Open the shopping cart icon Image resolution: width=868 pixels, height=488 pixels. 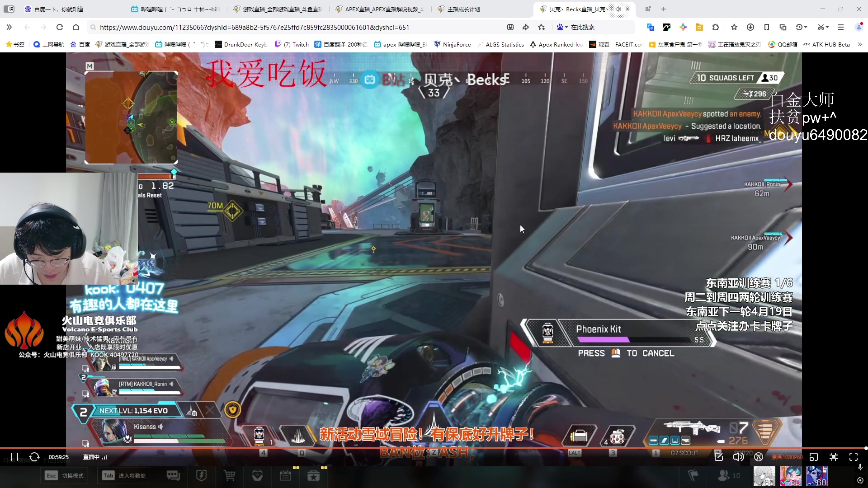[230, 475]
